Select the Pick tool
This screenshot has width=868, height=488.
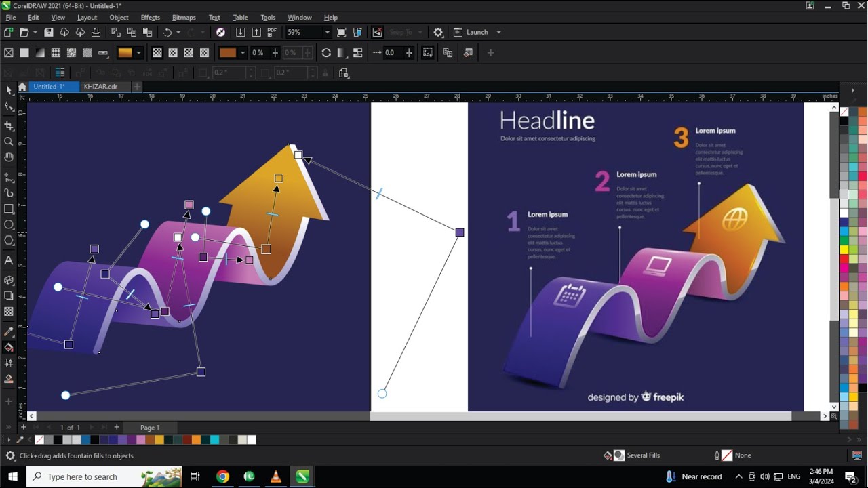coord(9,90)
